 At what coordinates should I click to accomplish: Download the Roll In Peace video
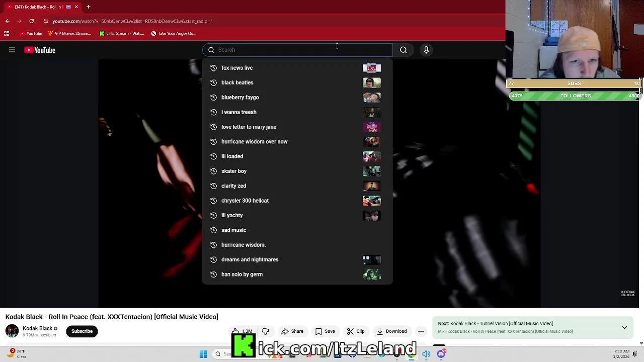click(x=391, y=331)
